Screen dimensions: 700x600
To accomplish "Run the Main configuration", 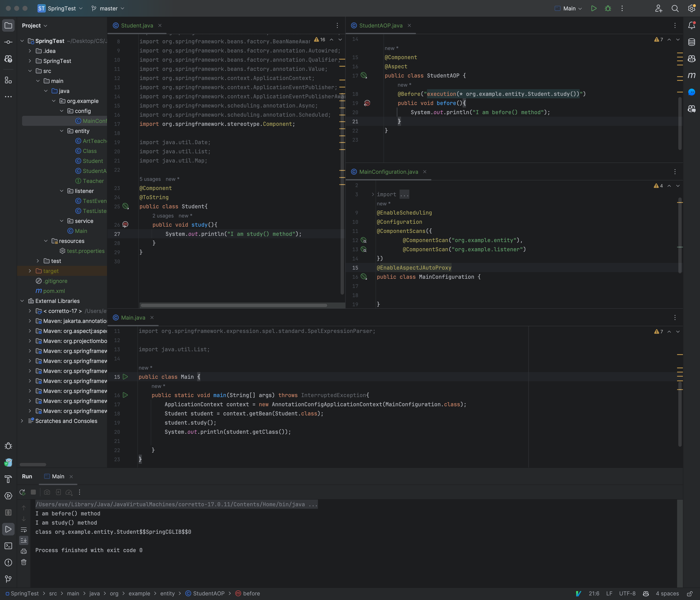I will coord(594,9).
